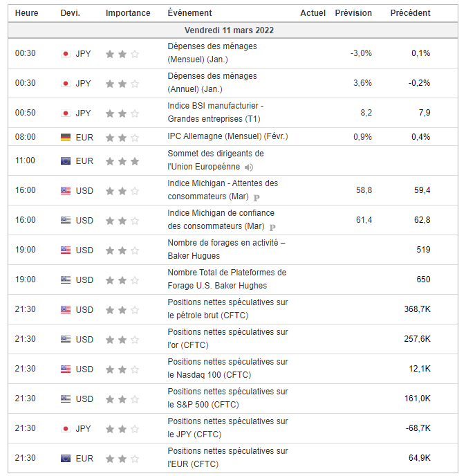Click the preliminary P icon beside Attentes des consommateurs

(257, 196)
